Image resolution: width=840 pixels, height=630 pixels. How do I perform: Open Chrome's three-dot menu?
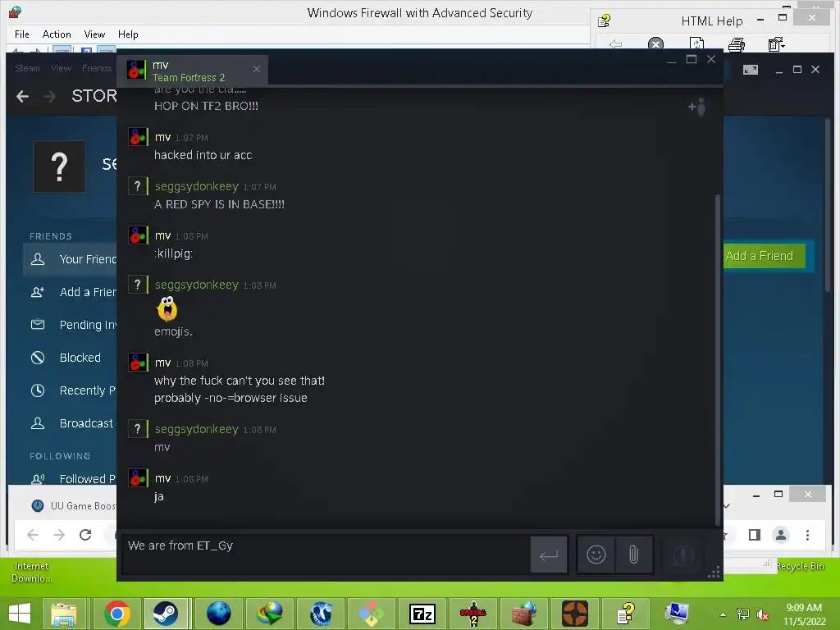pyautogui.click(x=807, y=535)
